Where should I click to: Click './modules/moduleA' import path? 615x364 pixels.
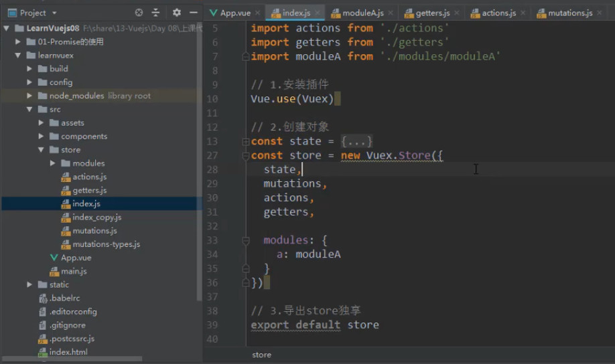(x=440, y=56)
